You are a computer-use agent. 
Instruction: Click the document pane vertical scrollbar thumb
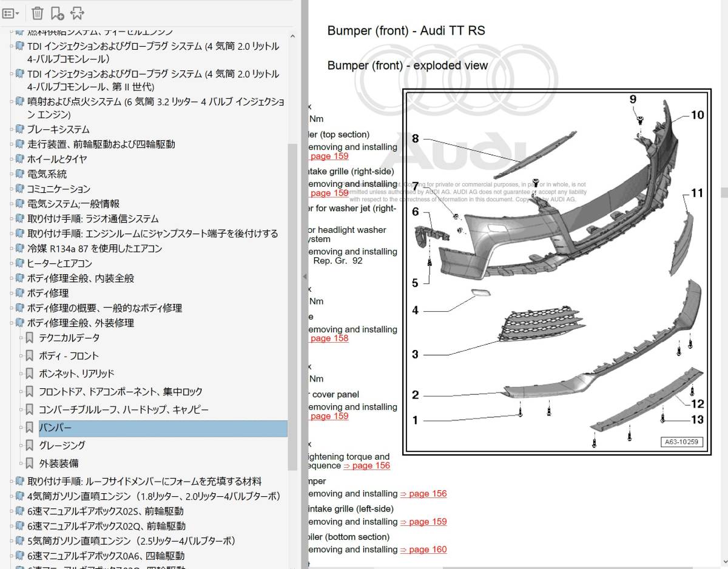point(724,192)
